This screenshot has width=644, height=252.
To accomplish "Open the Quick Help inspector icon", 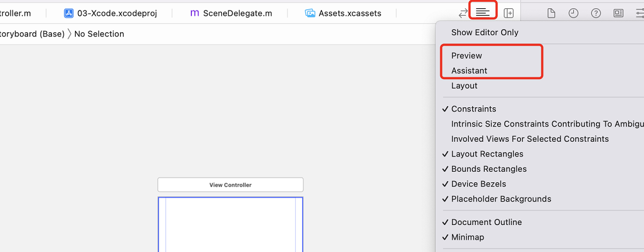I will coord(596,13).
